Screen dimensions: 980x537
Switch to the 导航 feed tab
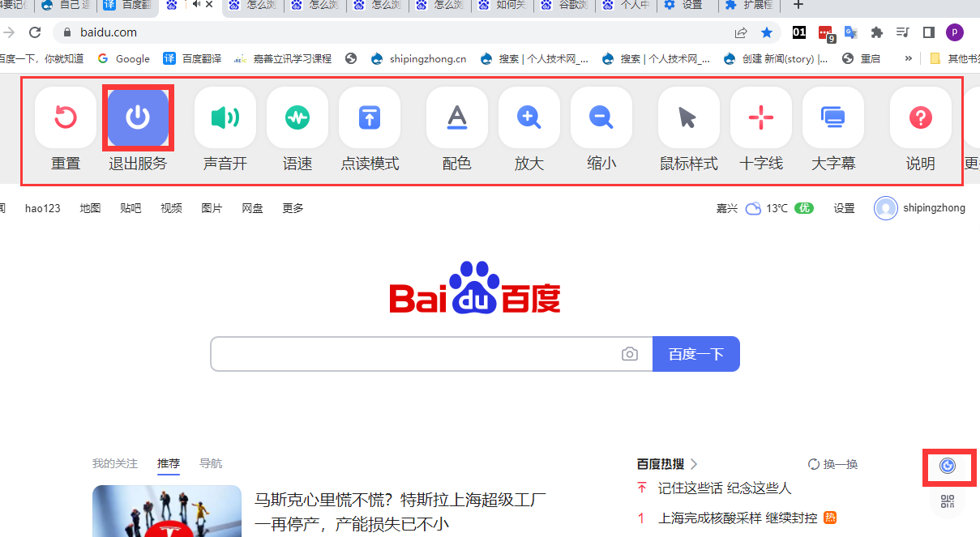click(x=211, y=463)
